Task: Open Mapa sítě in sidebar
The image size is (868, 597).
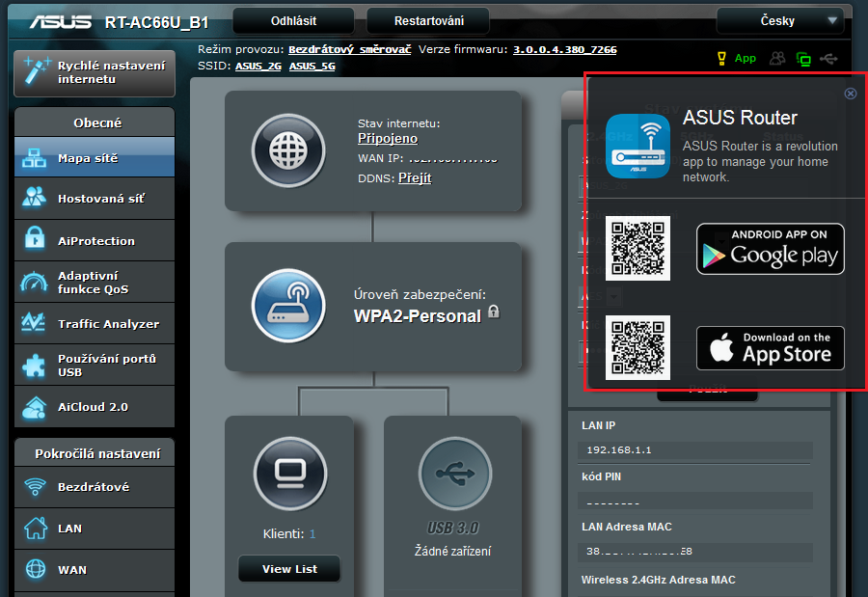Action: pos(95,157)
